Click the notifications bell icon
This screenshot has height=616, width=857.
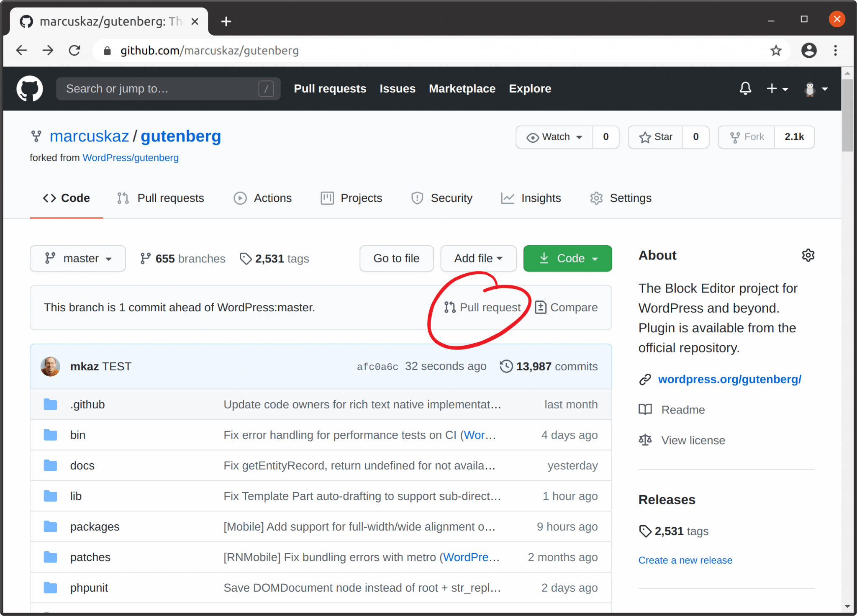click(x=746, y=88)
